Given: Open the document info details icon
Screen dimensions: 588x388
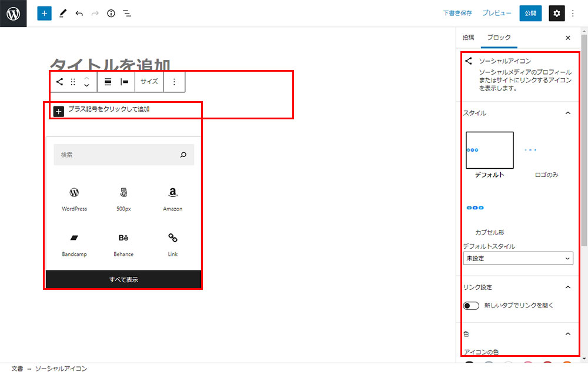Looking at the screenshot, I should click(x=111, y=13).
